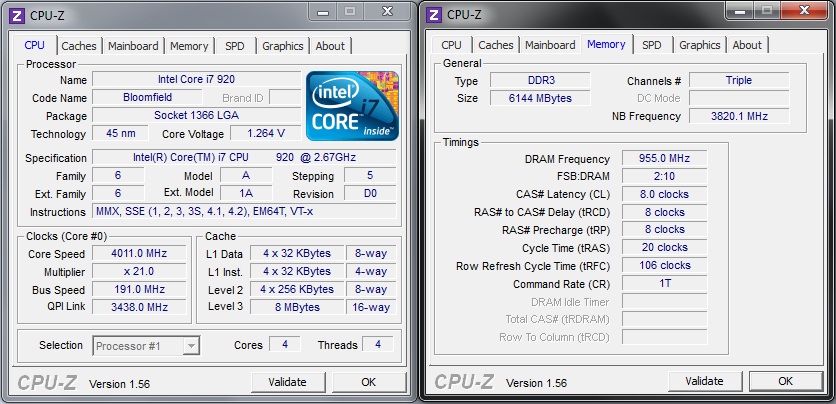
Task: Click the CPU-Z logo icon in right window title bar
Action: 433,15
